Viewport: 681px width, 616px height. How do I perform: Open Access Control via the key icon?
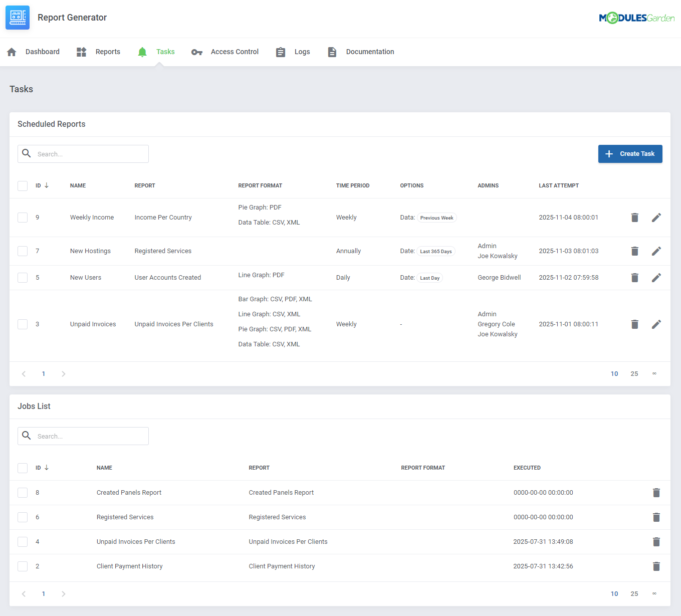(x=196, y=52)
